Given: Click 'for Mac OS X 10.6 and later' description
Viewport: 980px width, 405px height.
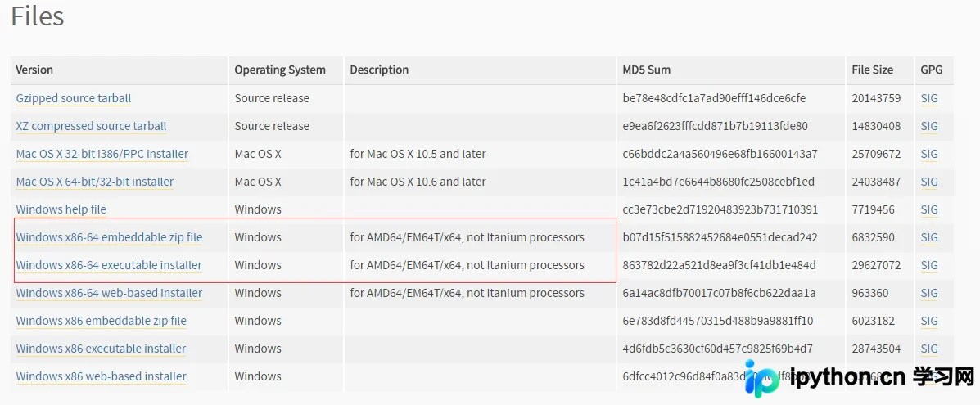Looking at the screenshot, I should (418, 182).
